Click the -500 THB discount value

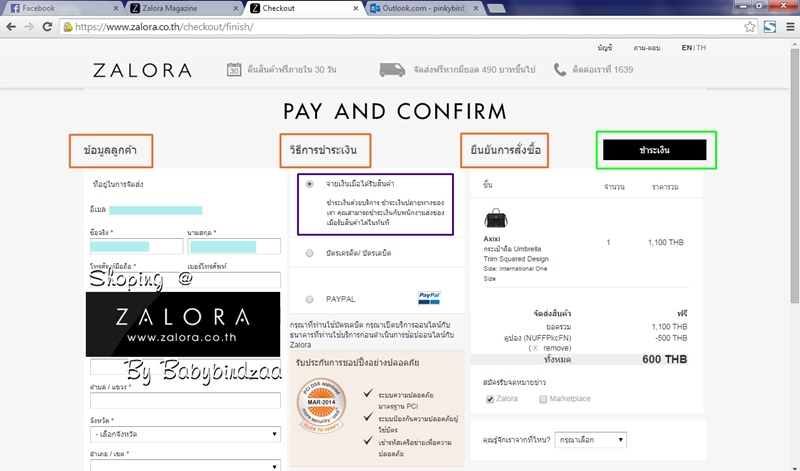[671, 338]
